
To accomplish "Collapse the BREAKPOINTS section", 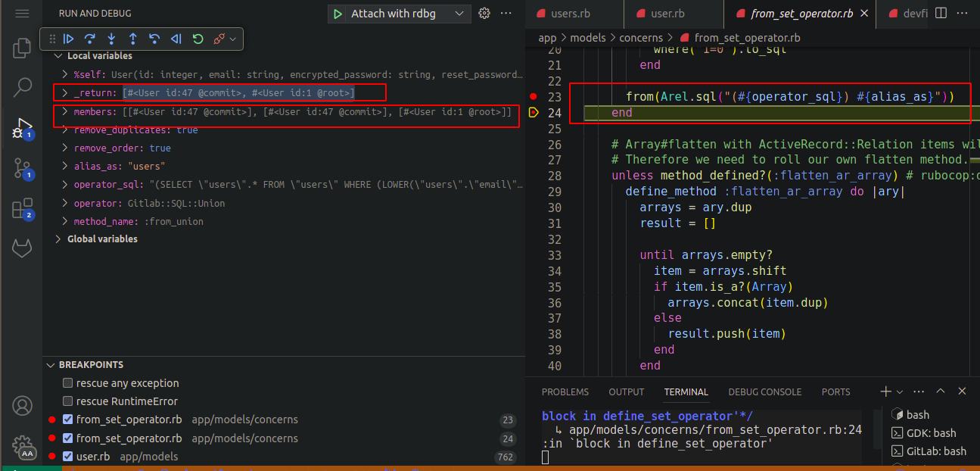I will coord(51,365).
